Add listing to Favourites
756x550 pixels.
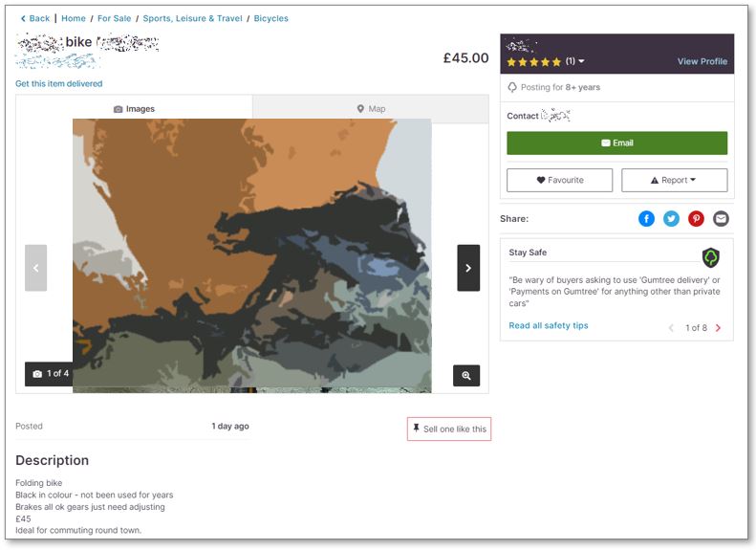[559, 180]
